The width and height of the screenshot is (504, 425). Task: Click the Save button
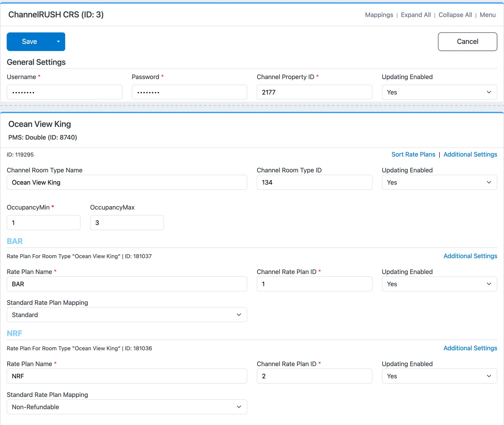(x=29, y=42)
